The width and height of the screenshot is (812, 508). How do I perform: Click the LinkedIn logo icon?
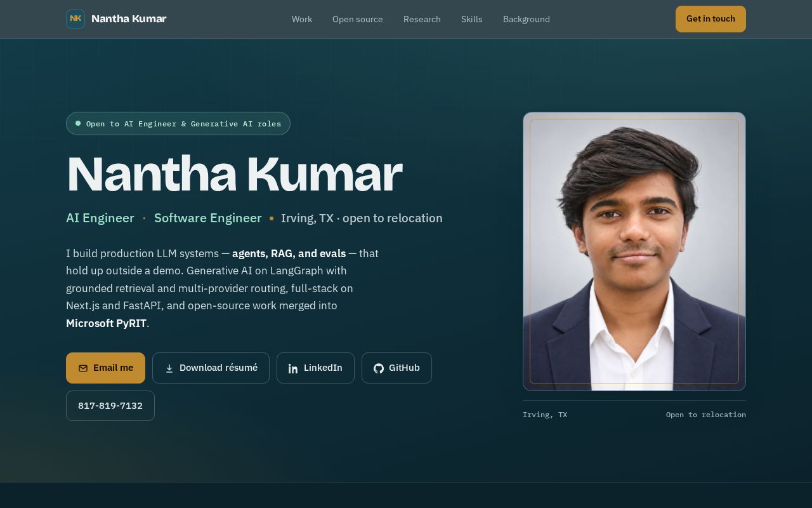pos(293,368)
